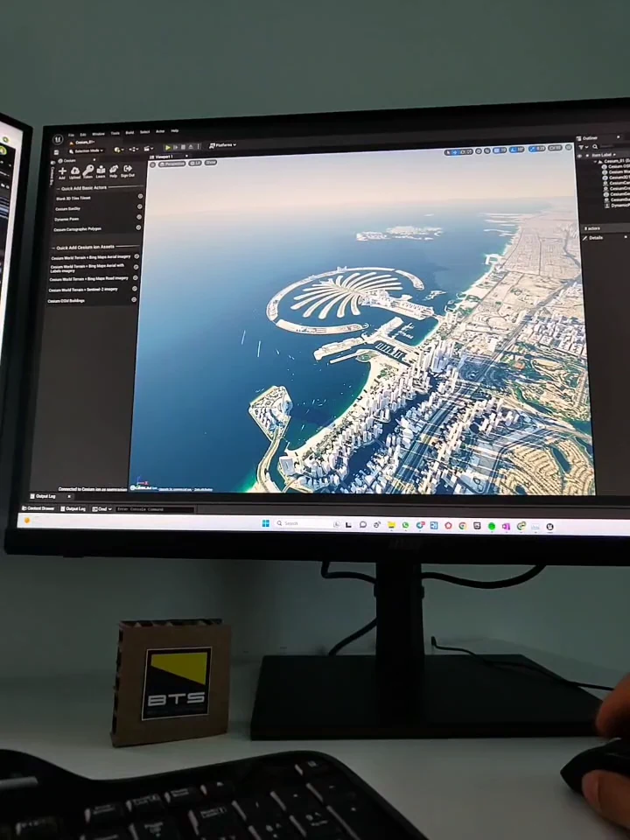Click the viewport options hamburger button
Viewport: 630px width, 840px height.
pyautogui.click(x=152, y=165)
